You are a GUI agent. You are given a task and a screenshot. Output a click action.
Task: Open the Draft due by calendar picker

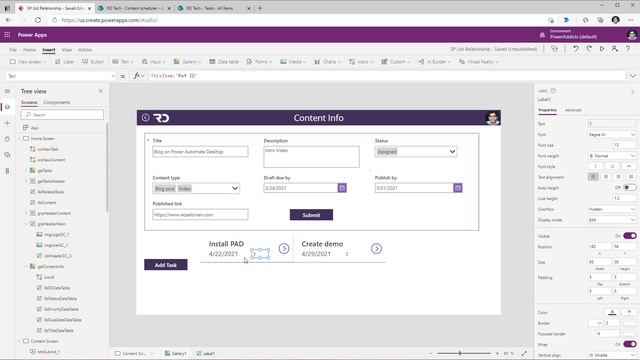click(x=342, y=188)
